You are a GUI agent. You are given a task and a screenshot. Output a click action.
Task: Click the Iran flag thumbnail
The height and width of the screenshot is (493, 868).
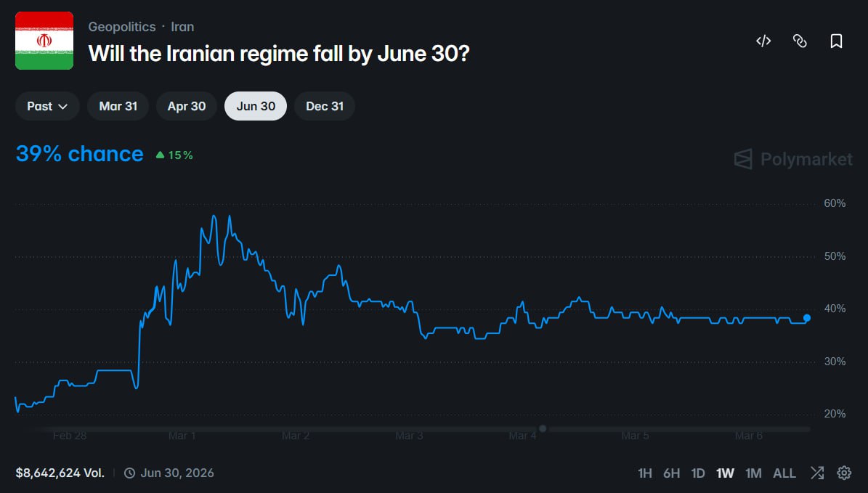coord(44,41)
